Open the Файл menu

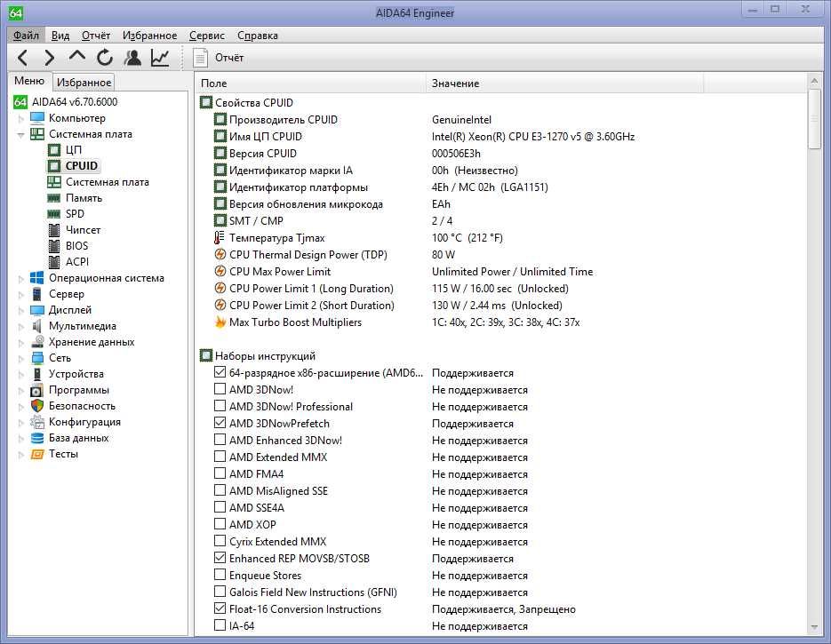pos(26,36)
